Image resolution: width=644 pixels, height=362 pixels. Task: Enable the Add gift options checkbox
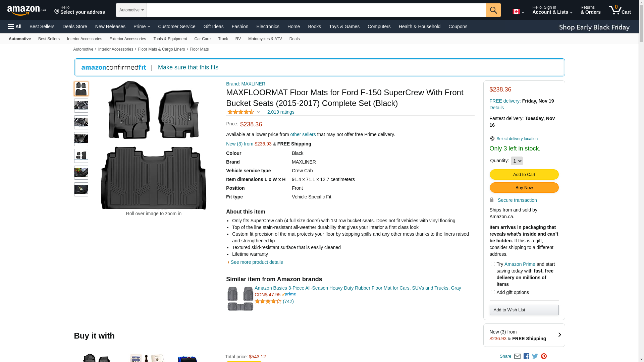tap(493, 292)
